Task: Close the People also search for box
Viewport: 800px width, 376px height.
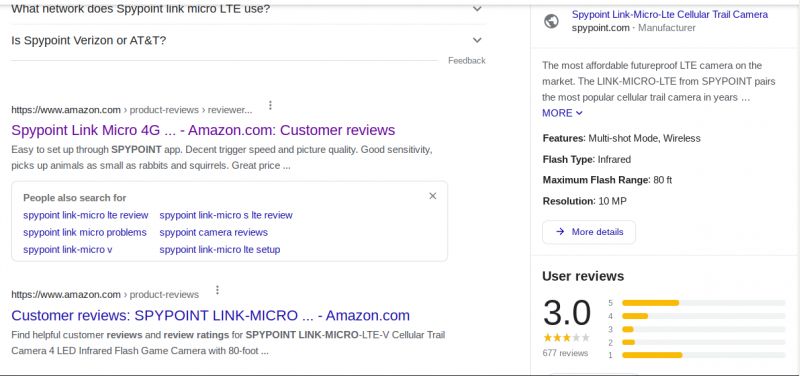Action: 433,196
